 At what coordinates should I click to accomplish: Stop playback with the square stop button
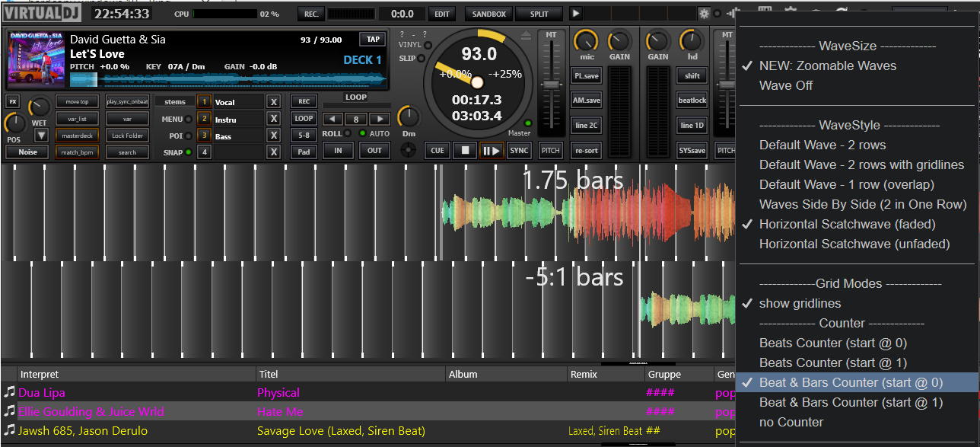464,150
